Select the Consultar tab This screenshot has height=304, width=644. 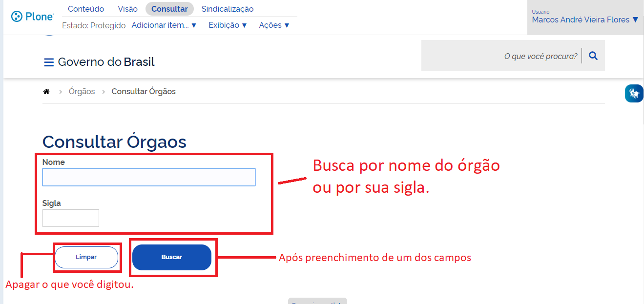pos(169,9)
